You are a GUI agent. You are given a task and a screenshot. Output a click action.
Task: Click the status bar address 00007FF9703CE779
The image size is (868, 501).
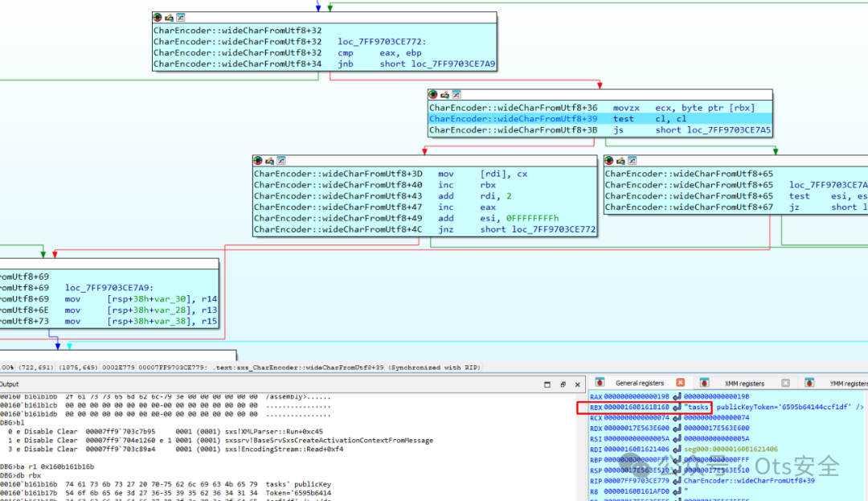tap(173, 367)
